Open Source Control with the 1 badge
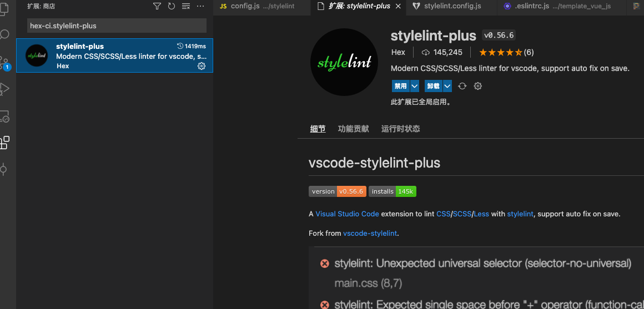 click(x=4, y=62)
